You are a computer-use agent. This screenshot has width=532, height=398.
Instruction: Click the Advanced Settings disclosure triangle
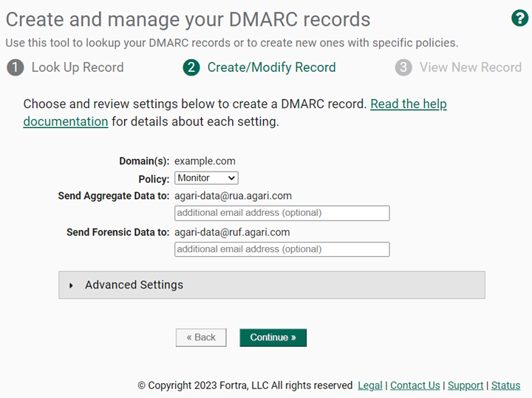[x=71, y=286]
